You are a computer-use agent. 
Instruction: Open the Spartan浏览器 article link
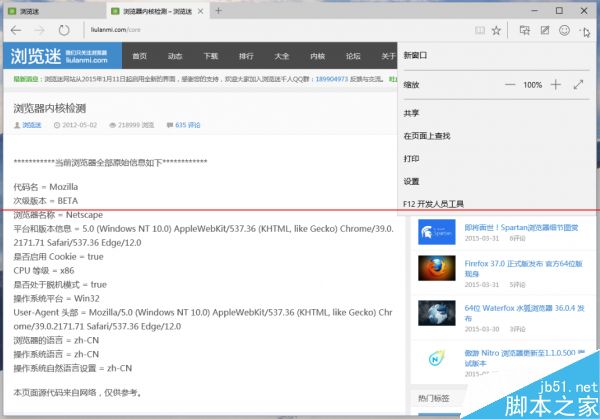[x=521, y=228]
